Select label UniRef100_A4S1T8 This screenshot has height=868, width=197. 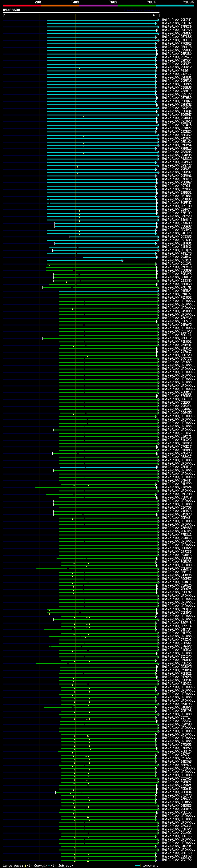click(x=177, y=254)
